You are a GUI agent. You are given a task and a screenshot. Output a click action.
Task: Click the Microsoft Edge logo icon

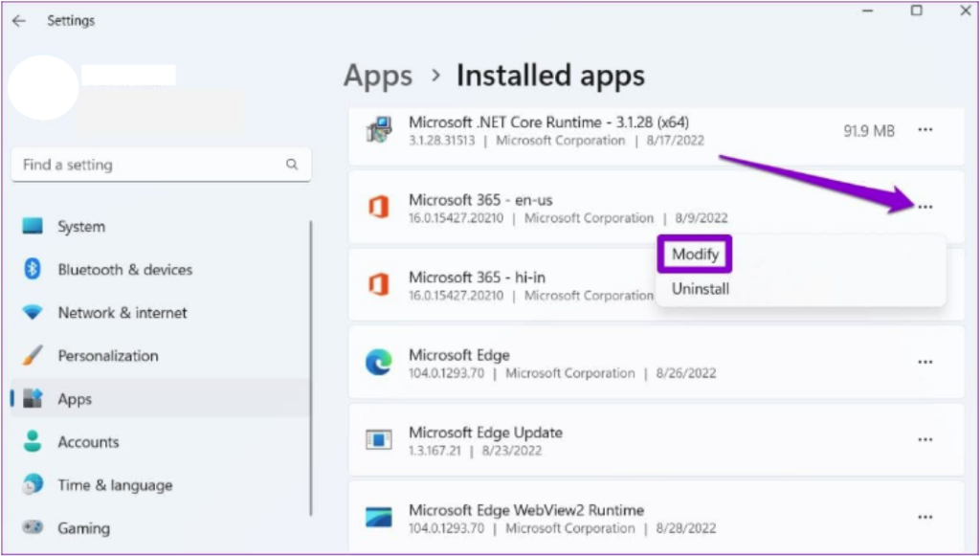pyautogui.click(x=379, y=363)
